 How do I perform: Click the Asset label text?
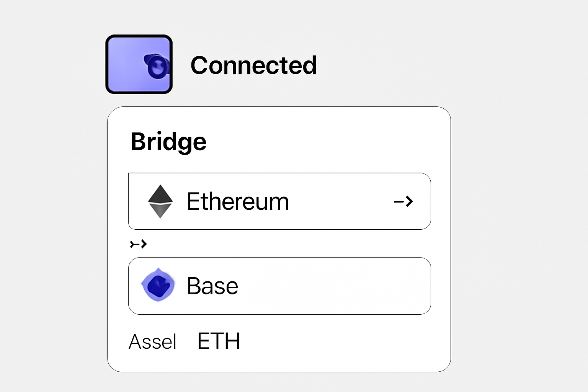pos(152,341)
